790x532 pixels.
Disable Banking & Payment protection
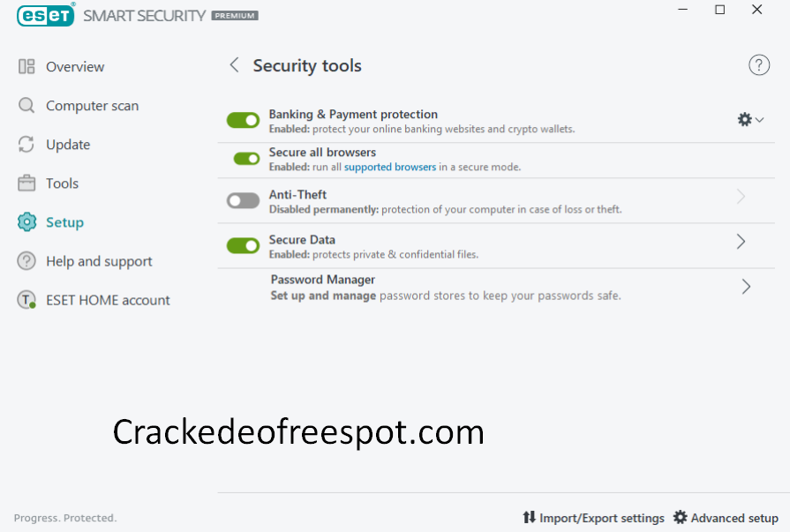tap(243, 119)
